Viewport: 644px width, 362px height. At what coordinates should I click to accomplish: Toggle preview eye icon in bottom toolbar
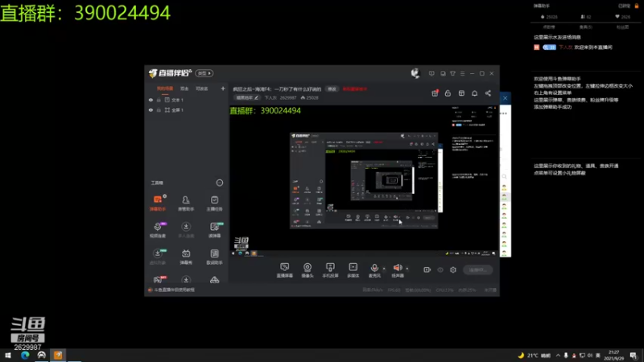440,269
